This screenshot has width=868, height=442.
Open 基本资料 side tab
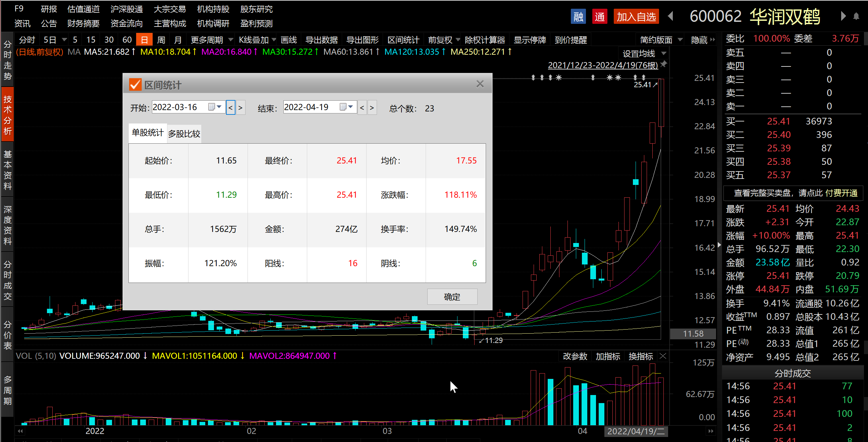(x=7, y=170)
